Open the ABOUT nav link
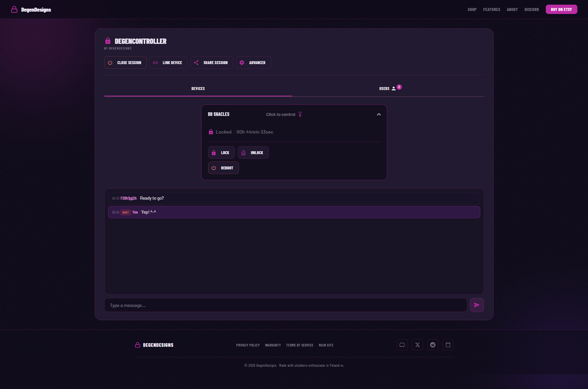 pos(512,10)
